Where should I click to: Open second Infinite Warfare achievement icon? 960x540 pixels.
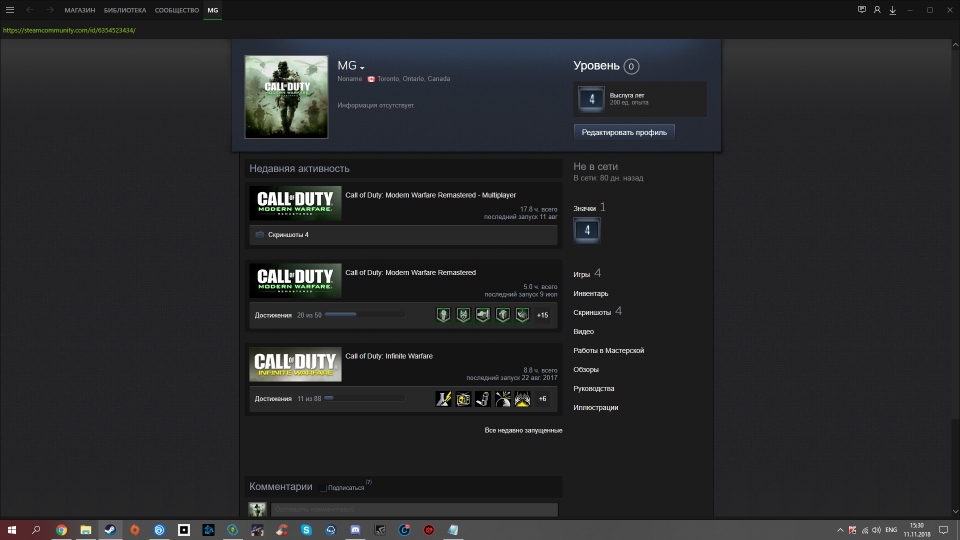pyautogui.click(x=463, y=399)
